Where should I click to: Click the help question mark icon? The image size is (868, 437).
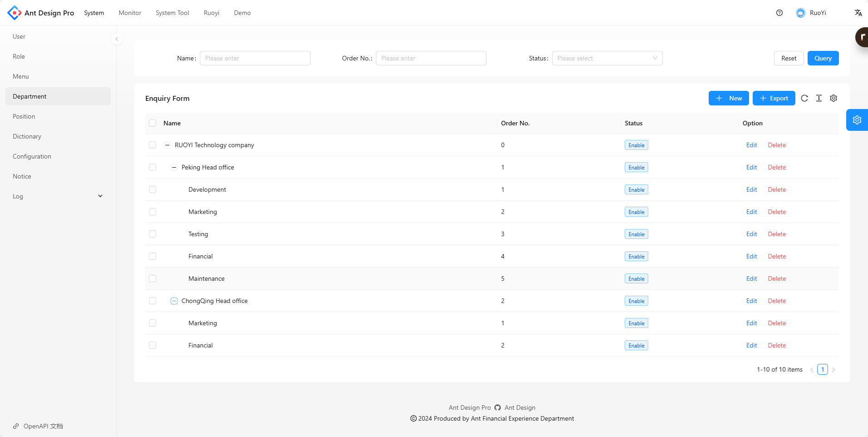(x=779, y=13)
